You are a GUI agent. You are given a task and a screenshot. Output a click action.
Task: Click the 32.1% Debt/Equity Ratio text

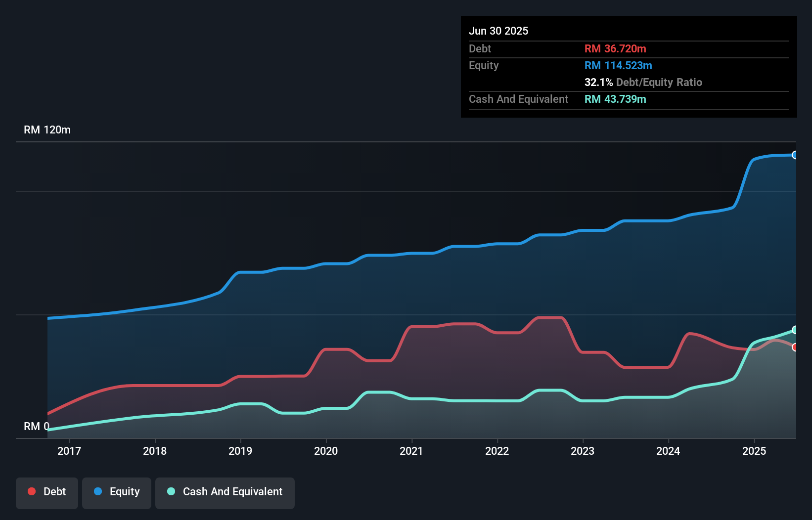643,82
